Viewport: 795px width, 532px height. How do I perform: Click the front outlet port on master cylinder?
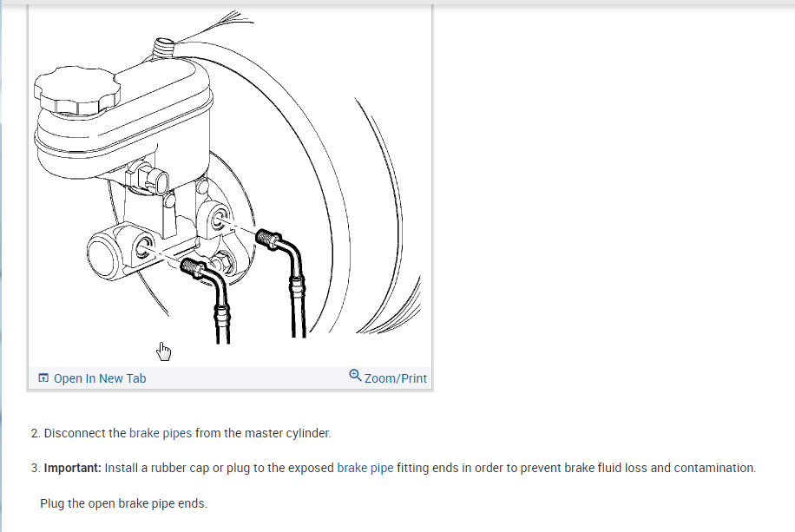144,247
